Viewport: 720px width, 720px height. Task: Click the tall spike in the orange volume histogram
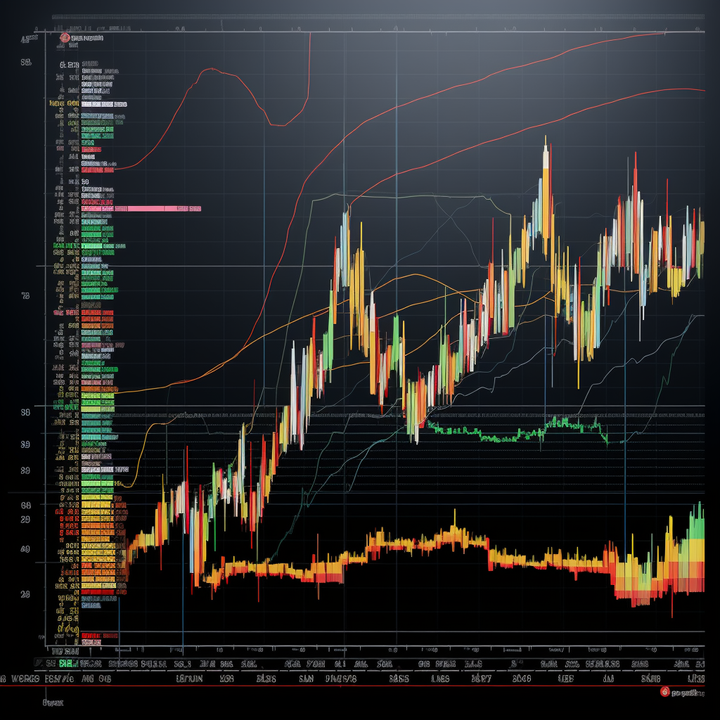(x=455, y=521)
